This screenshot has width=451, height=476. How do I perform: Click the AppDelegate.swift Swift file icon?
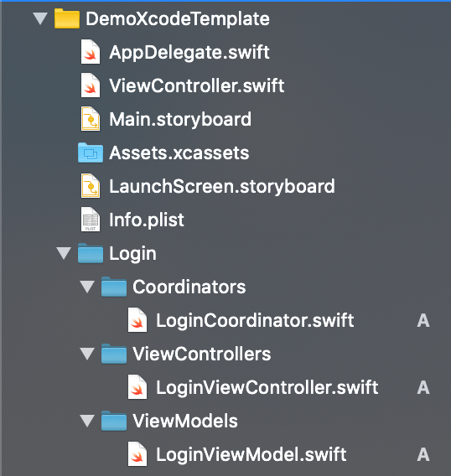tap(91, 52)
